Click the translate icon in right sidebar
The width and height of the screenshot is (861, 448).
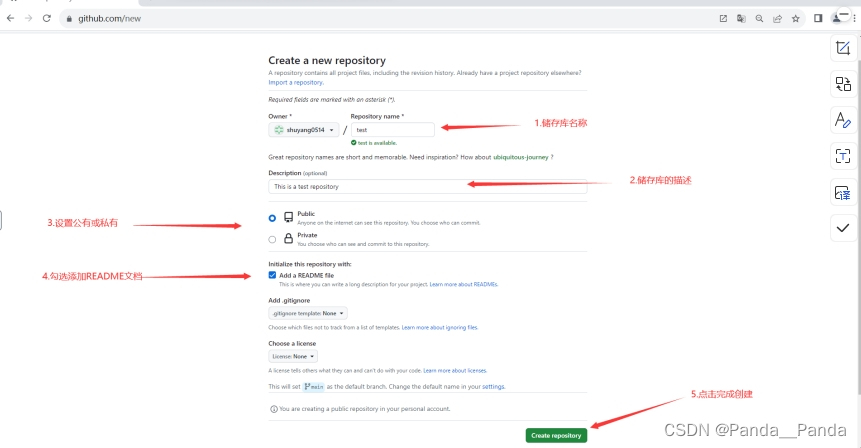pyautogui.click(x=843, y=193)
